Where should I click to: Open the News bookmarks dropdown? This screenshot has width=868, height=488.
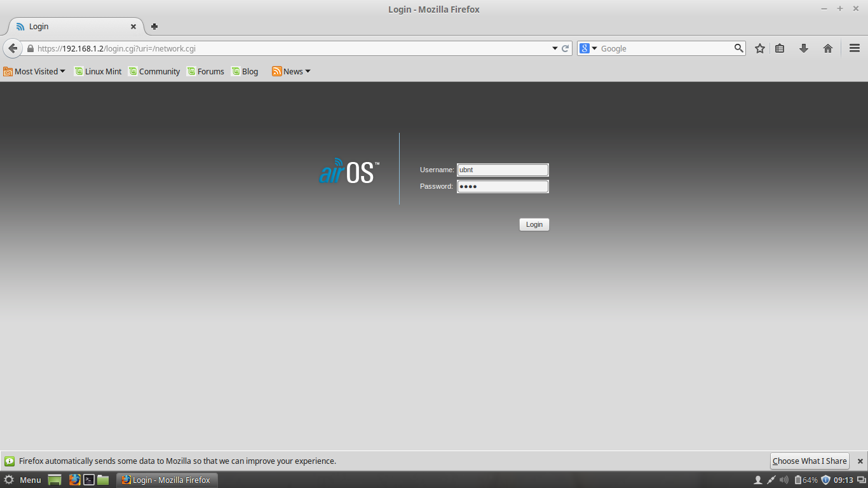(290, 71)
